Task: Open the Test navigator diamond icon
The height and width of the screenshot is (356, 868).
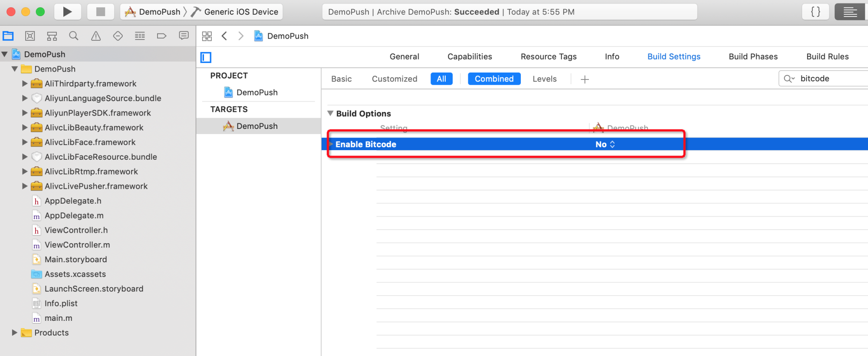Action: click(x=118, y=36)
